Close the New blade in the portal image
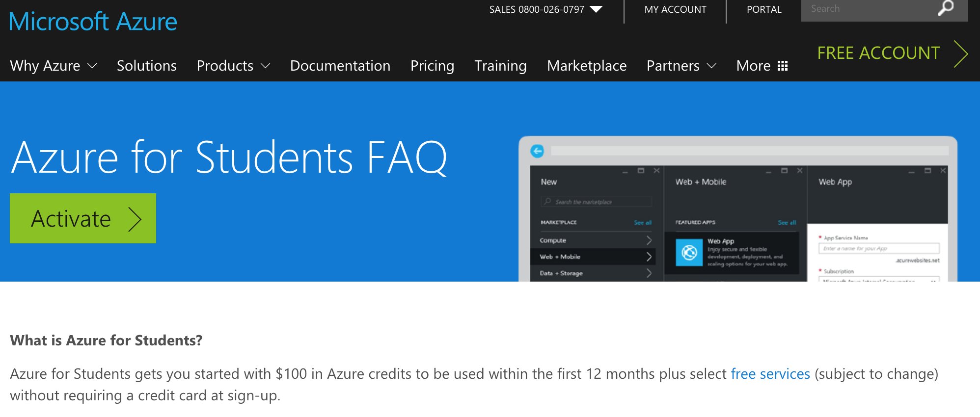Image resolution: width=980 pixels, height=417 pixels. [x=656, y=171]
